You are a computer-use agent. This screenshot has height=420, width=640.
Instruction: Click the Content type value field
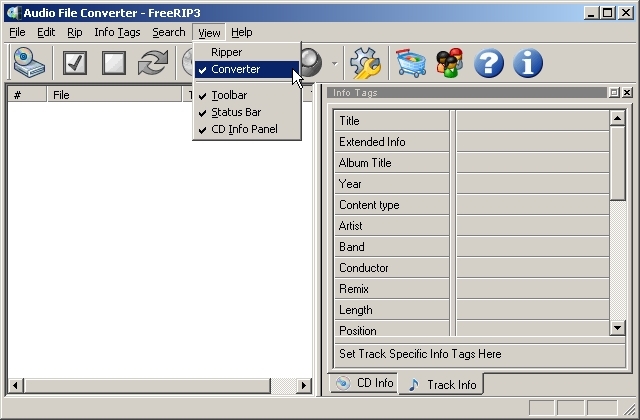(533, 205)
